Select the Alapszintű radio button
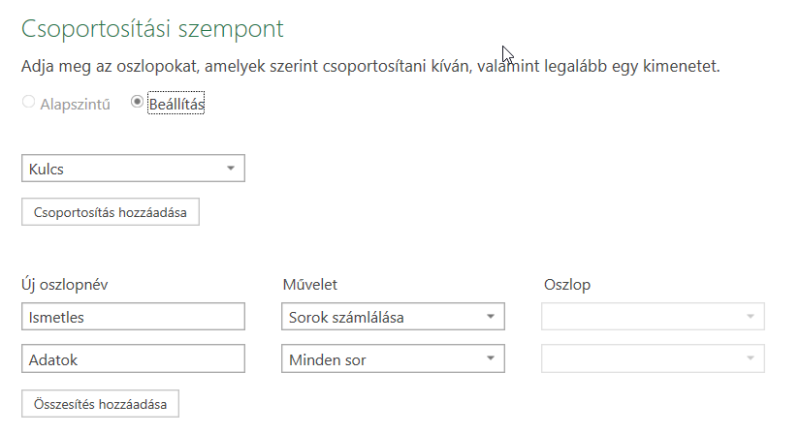The width and height of the screenshot is (800, 435). [27, 103]
